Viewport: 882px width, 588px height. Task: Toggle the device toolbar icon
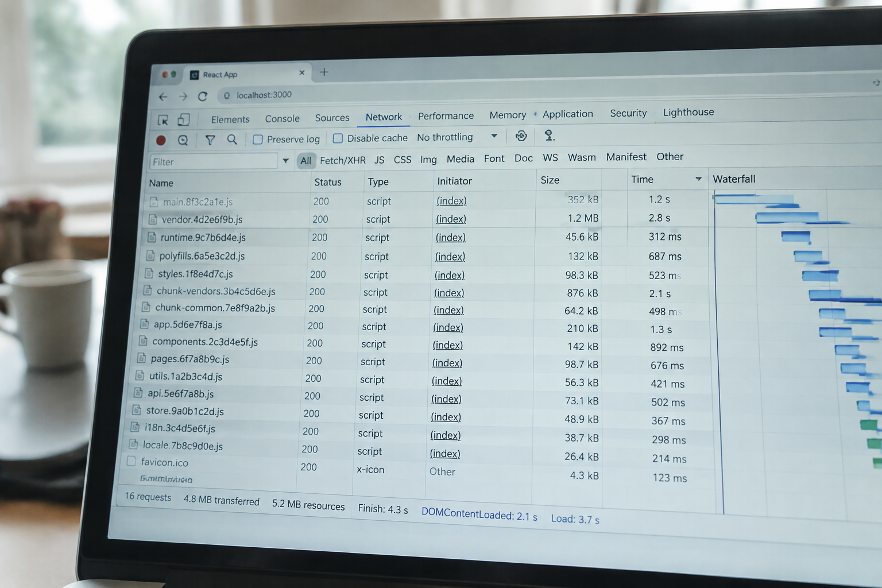coord(184,119)
